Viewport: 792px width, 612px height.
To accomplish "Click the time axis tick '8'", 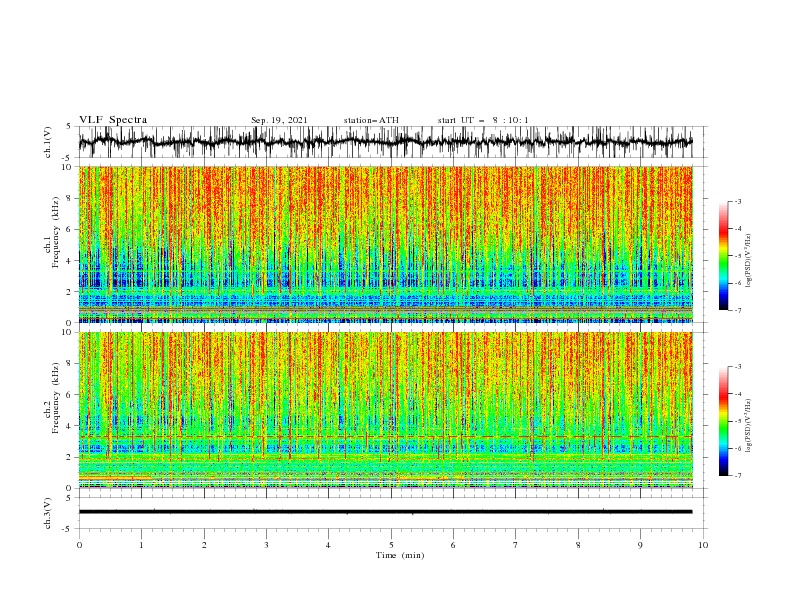I will point(578,545).
